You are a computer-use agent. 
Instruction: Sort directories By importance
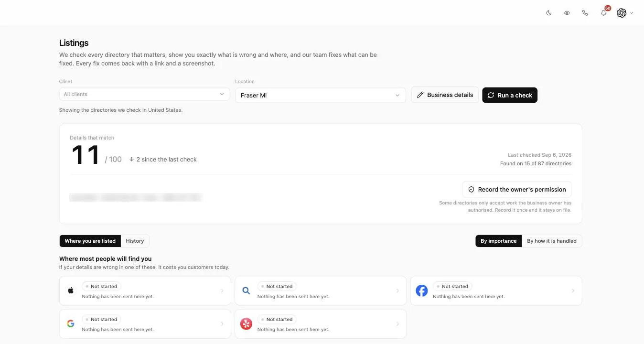(498, 241)
